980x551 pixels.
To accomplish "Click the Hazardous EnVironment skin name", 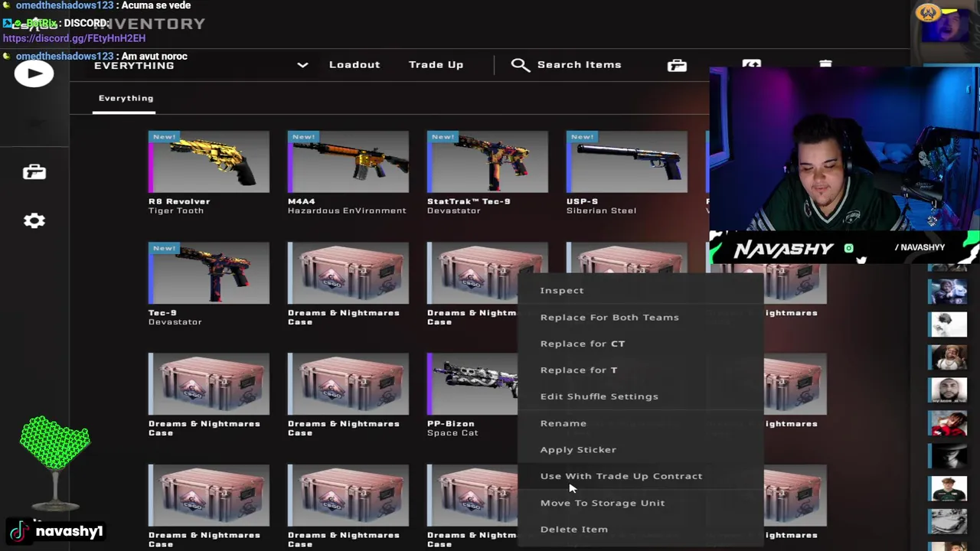I will [347, 210].
